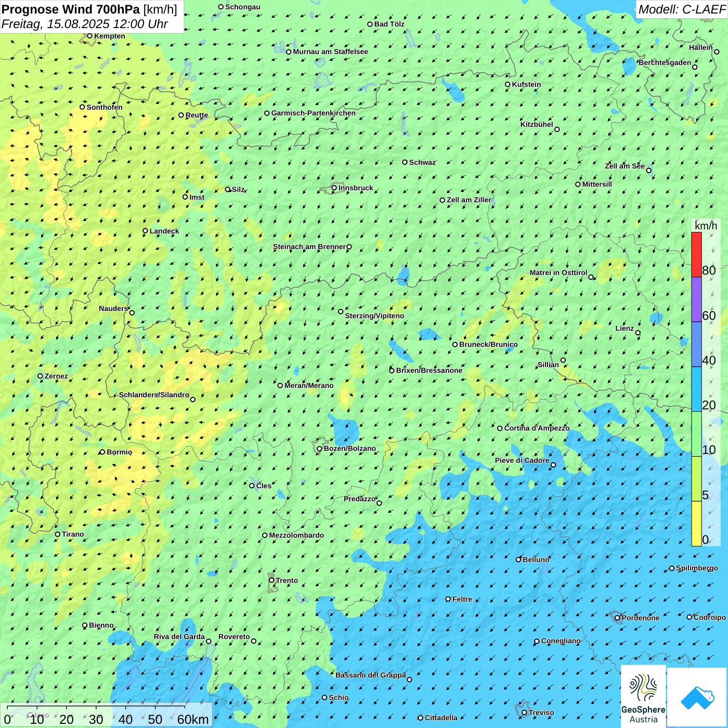Click the blue cloud app logo
Image resolution: width=728 pixels, height=728 pixels.
pos(697,697)
